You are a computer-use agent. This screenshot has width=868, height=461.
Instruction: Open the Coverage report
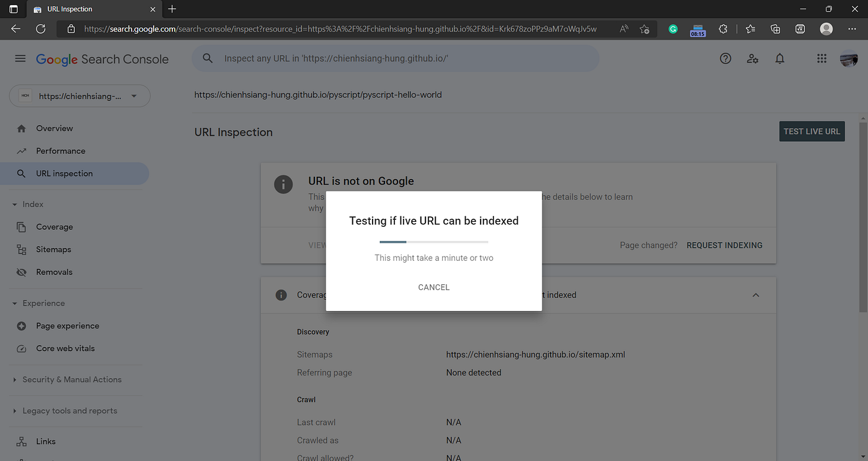(x=55, y=227)
